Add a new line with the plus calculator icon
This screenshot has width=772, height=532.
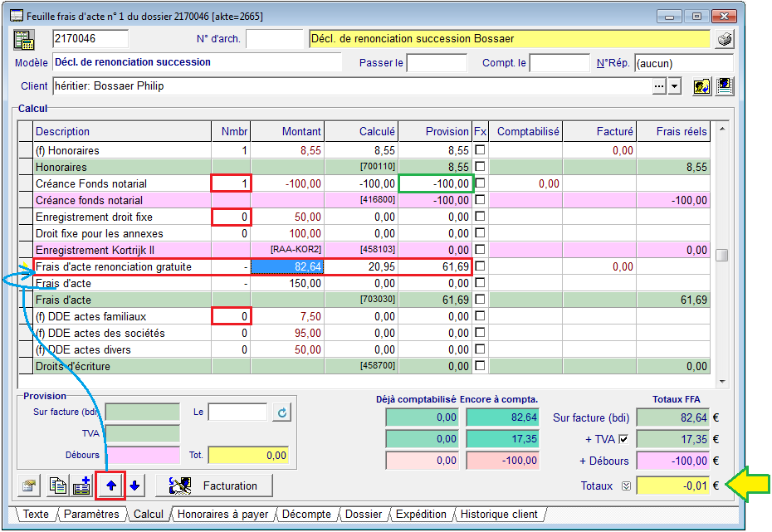[81, 486]
